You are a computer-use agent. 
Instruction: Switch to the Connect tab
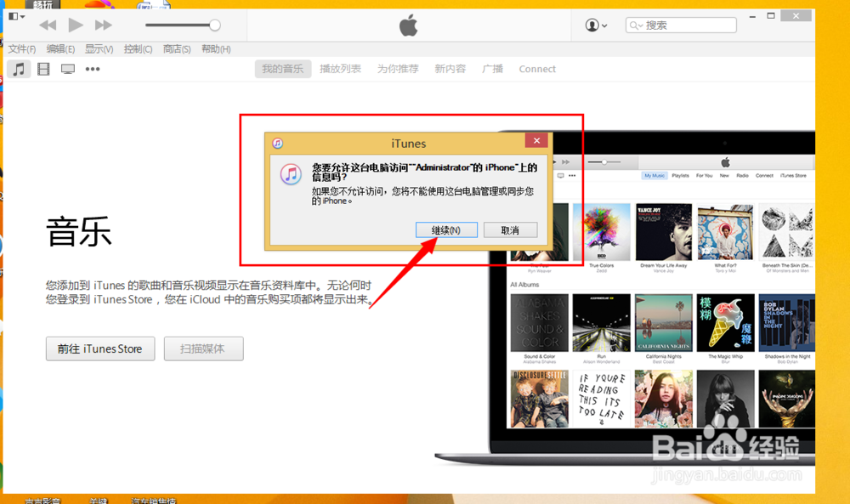pyautogui.click(x=537, y=70)
